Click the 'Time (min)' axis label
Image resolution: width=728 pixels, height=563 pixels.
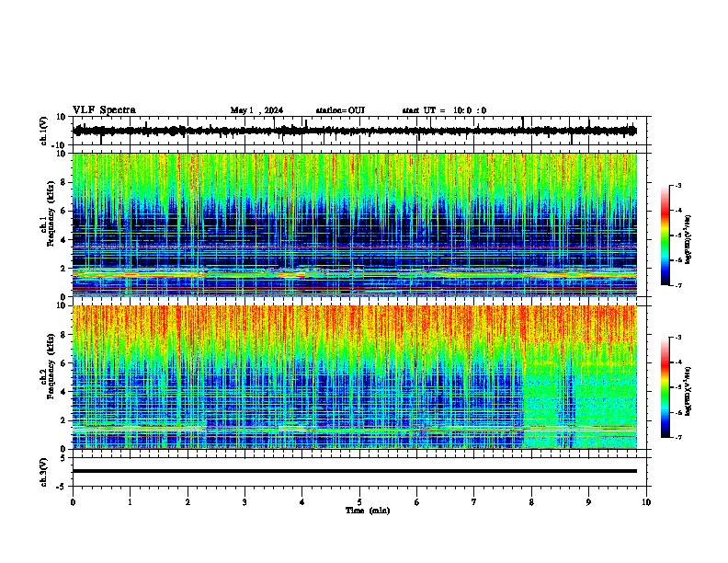point(368,511)
